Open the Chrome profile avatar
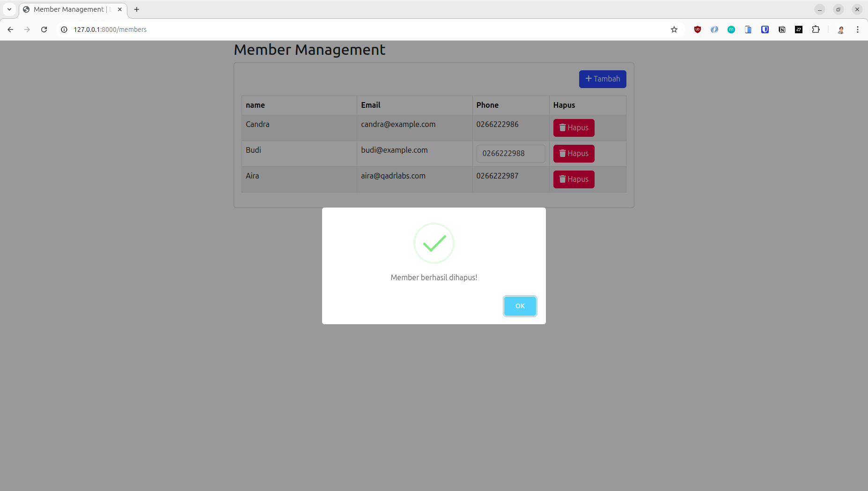 click(x=841, y=30)
